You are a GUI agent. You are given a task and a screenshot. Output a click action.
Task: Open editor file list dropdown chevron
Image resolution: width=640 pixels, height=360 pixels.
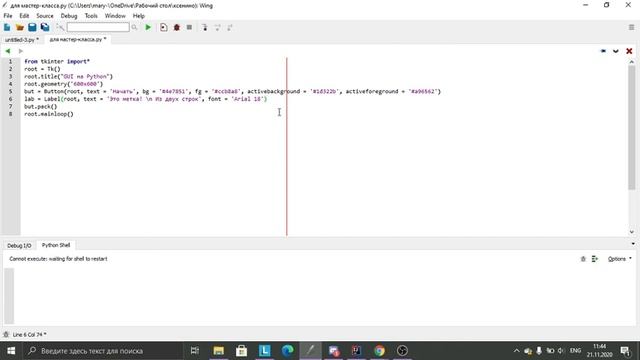click(616, 51)
